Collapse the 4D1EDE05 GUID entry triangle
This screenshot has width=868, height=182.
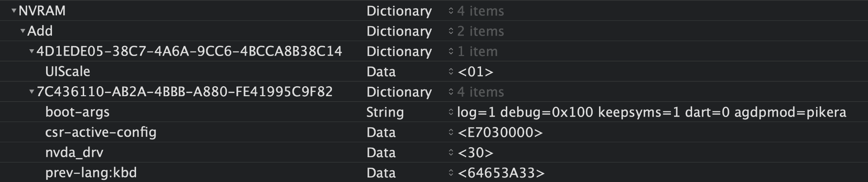(32, 51)
